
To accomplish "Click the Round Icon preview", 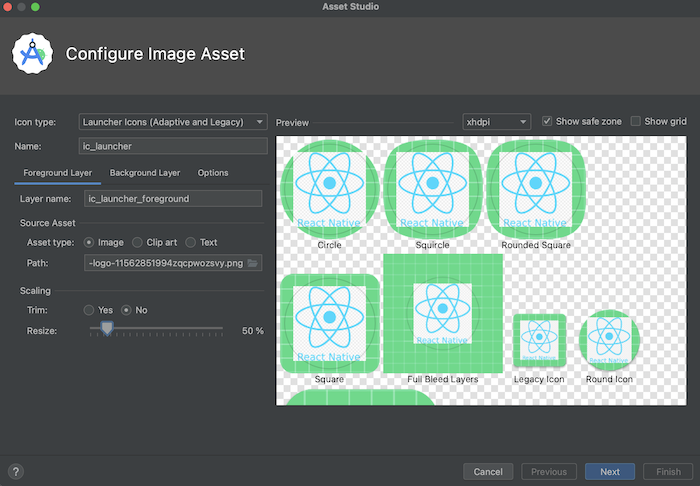I will click(609, 341).
